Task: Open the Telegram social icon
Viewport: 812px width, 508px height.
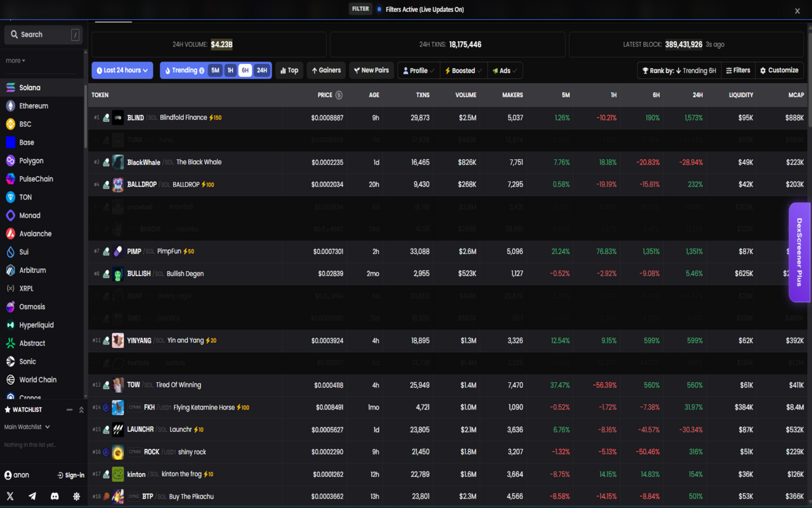Action: click(x=32, y=496)
